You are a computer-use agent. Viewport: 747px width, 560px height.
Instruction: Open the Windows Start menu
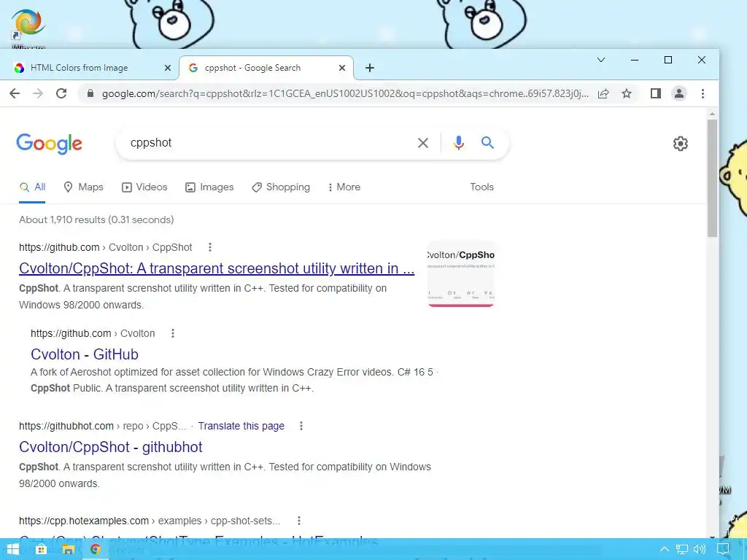coord(13,550)
